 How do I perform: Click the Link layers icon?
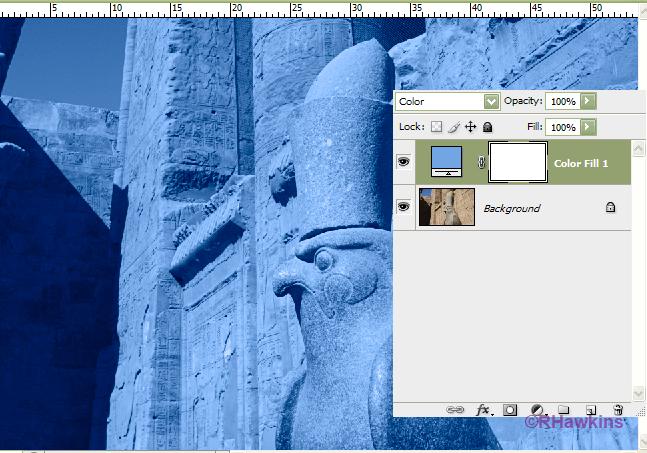tap(455, 410)
